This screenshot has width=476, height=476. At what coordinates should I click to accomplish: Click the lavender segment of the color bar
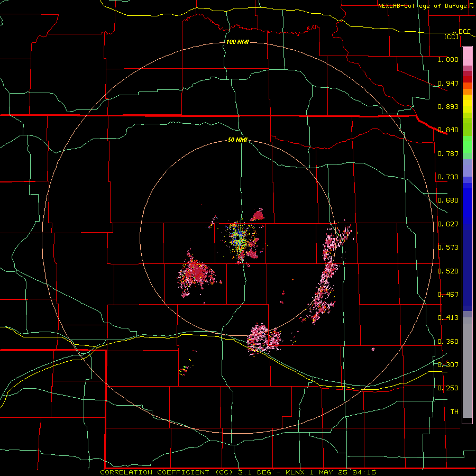pos(467,168)
